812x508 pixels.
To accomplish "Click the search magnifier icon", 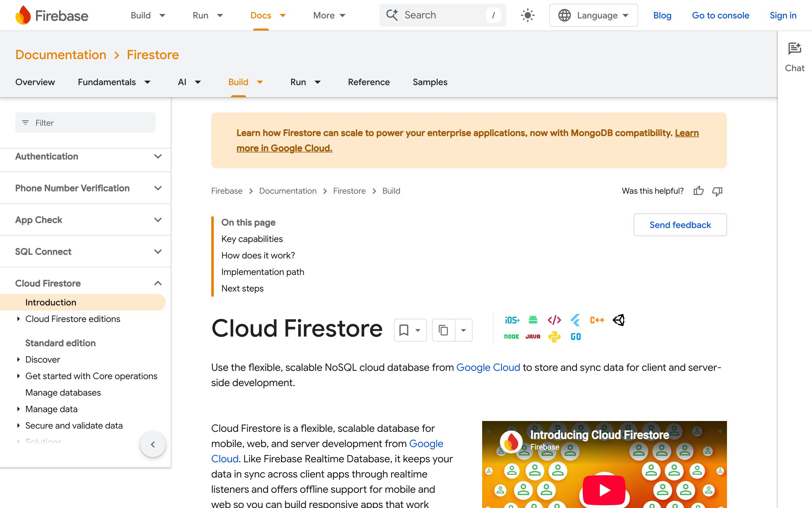I will [392, 15].
